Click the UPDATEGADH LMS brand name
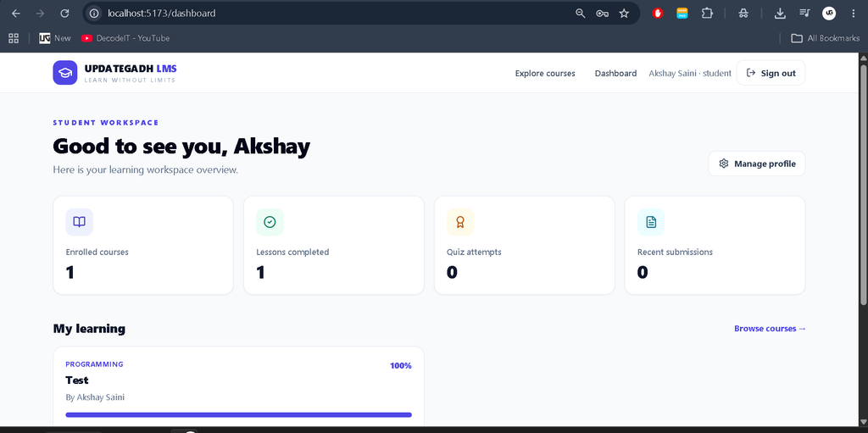This screenshot has width=868, height=433. 131,69
